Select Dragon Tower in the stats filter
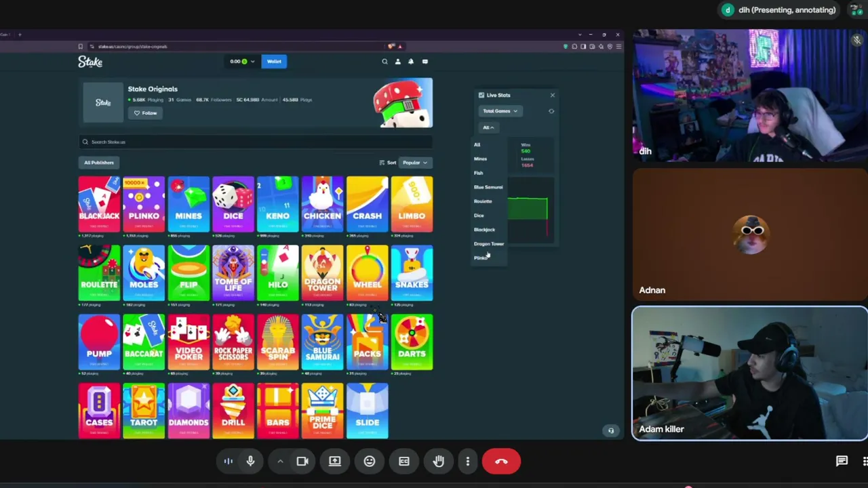 (x=489, y=244)
